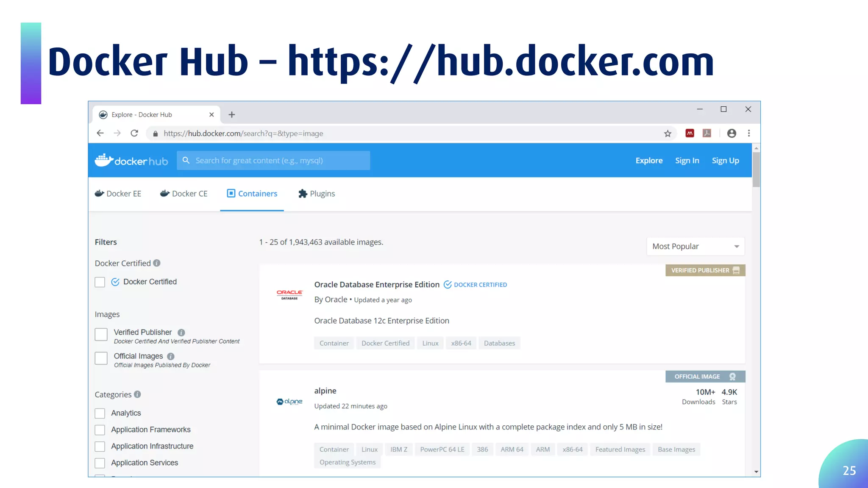Open the Most Popular sort dropdown
Viewport: 868px width, 488px height.
[695, 247]
